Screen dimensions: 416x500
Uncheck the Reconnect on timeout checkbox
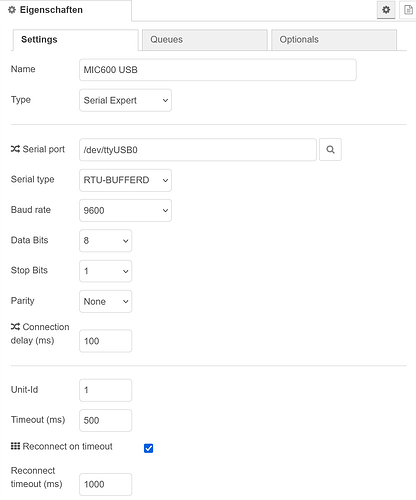pyautogui.click(x=149, y=448)
